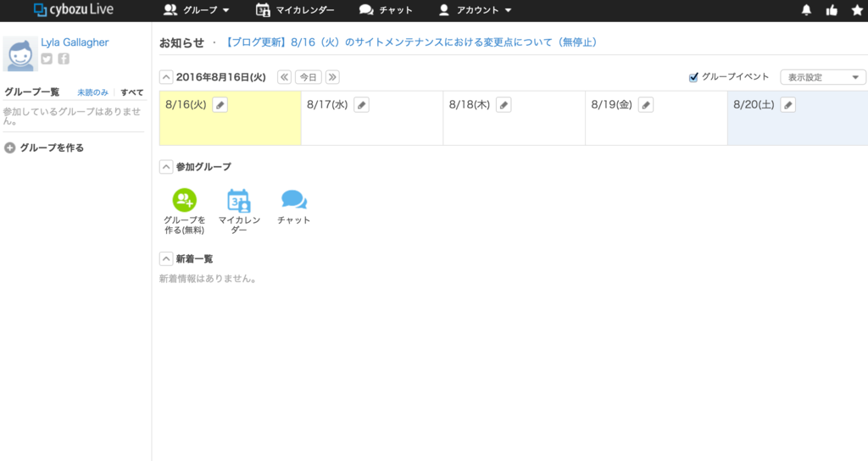The height and width of the screenshot is (461, 868).
Task: Go to the next week arrows
Action: tap(332, 77)
